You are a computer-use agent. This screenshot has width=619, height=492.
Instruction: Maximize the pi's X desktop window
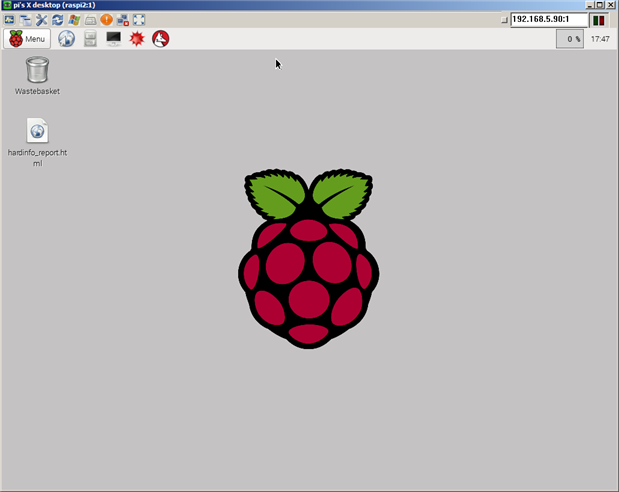click(600, 5)
